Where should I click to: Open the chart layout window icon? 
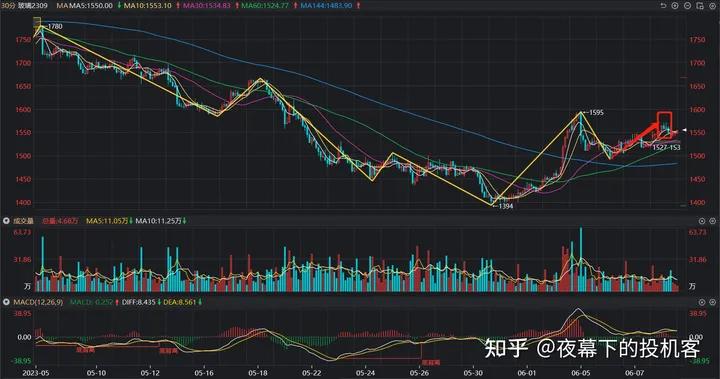pyautogui.click(x=700, y=6)
